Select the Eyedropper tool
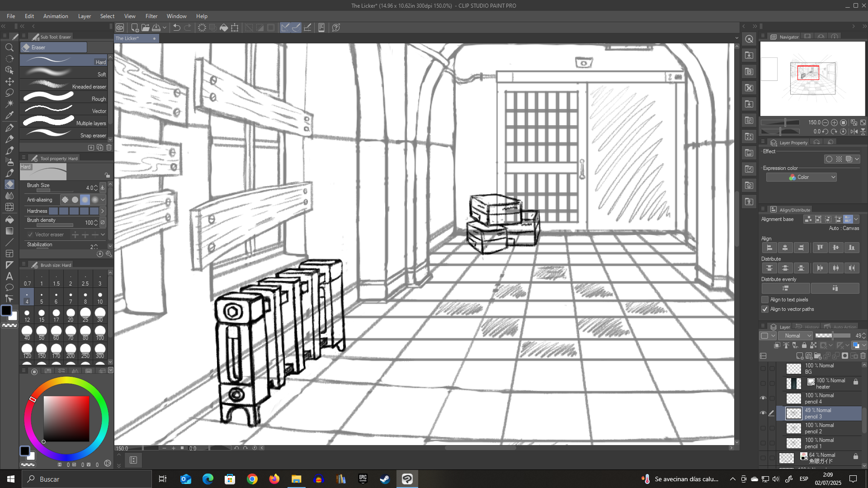Viewport: 868px width, 488px height. pos(9,115)
